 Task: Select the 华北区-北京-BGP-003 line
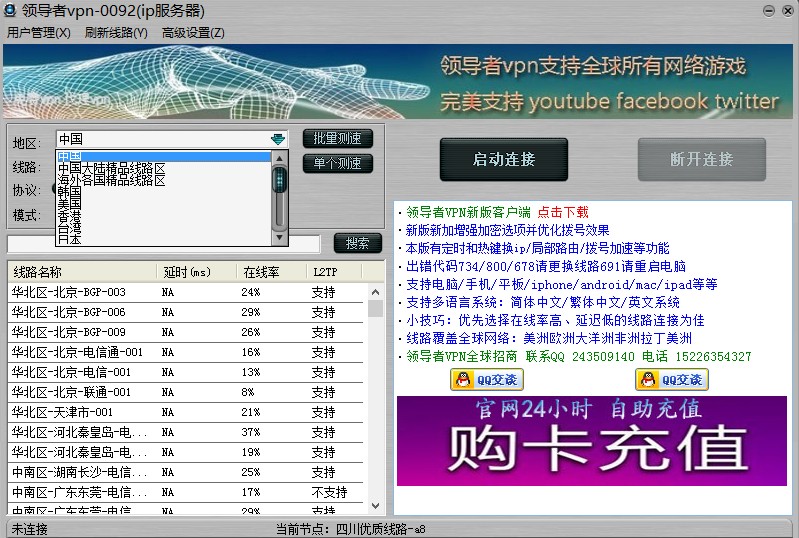point(186,292)
